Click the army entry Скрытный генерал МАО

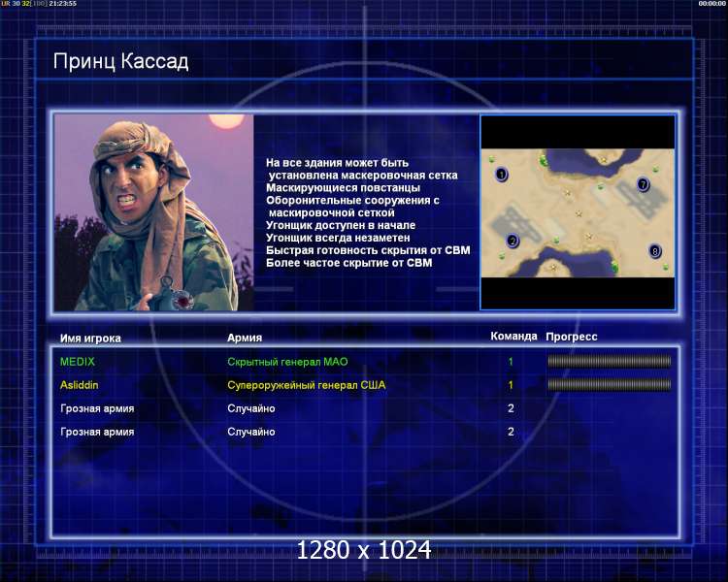(286, 362)
